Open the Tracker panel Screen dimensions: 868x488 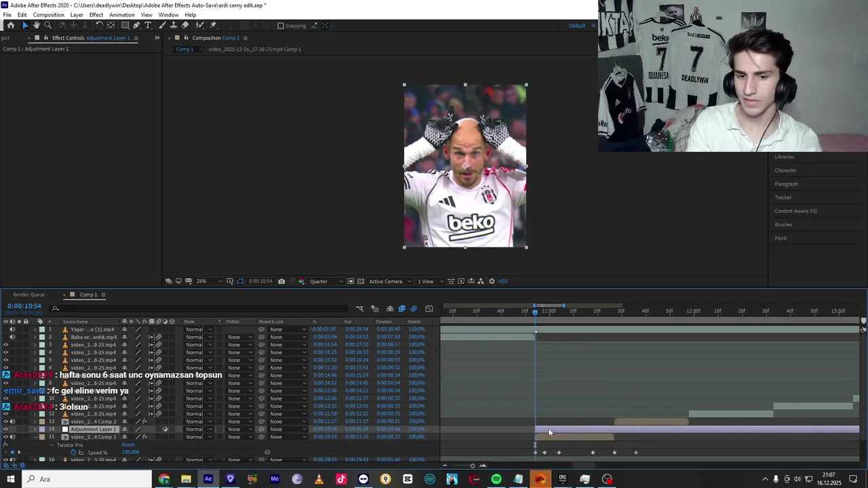(783, 197)
